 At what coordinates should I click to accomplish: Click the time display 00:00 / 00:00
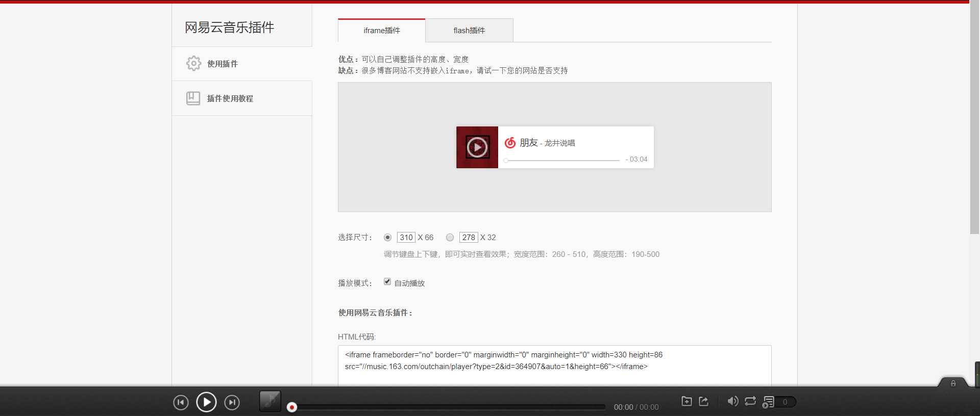636,407
